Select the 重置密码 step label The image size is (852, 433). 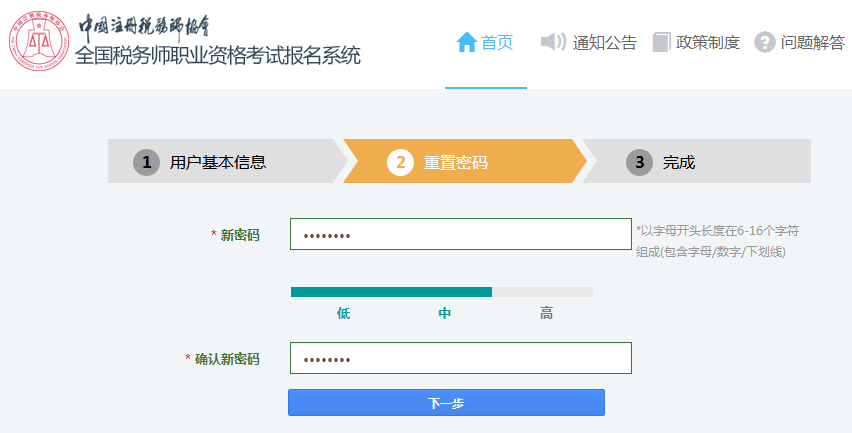click(455, 162)
